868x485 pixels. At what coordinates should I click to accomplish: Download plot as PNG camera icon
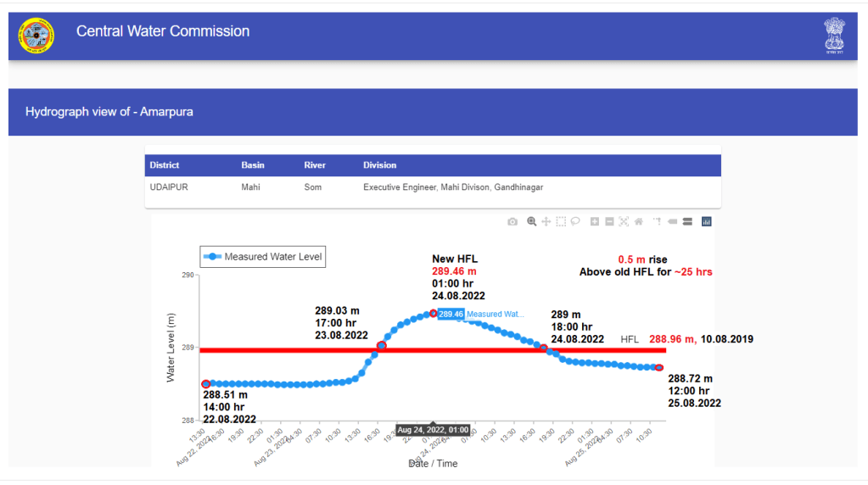512,221
